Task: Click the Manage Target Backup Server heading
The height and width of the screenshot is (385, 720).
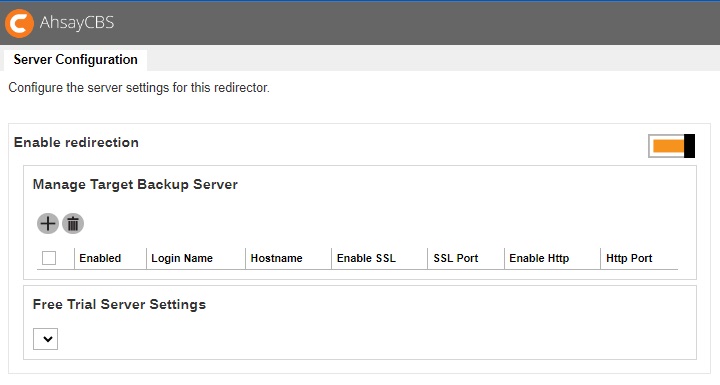Action: coord(135,185)
